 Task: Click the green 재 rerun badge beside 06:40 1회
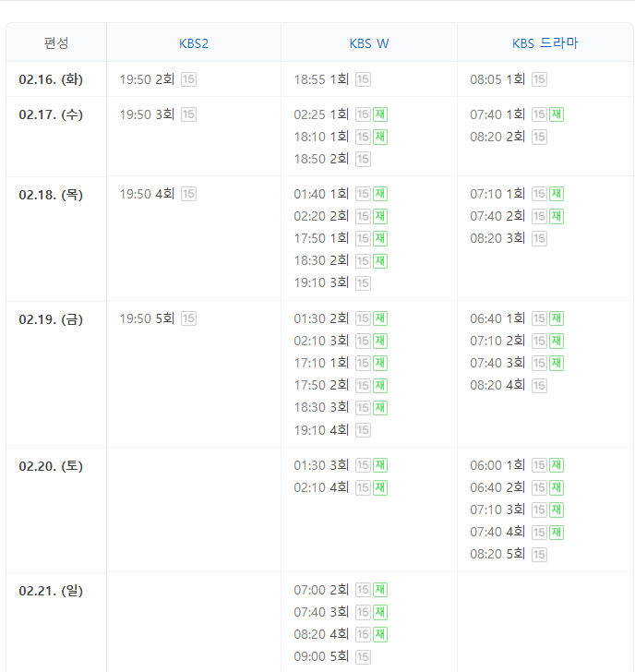click(x=557, y=318)
